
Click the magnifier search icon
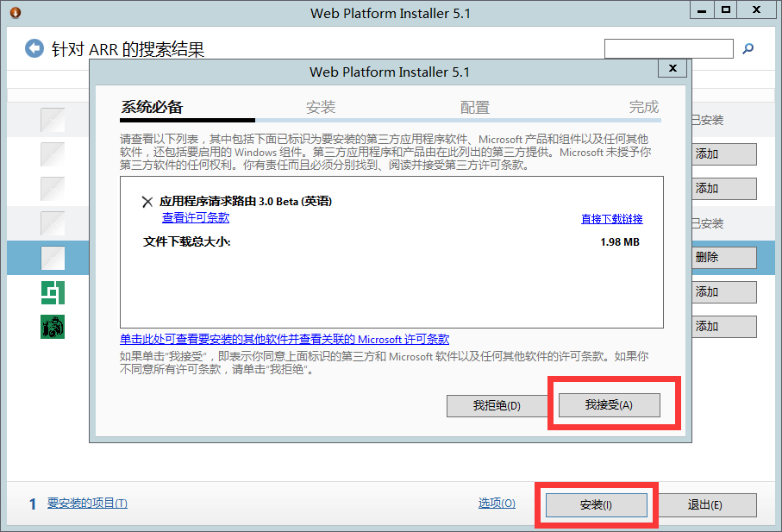pyautogui.click(x=748, y=49)
